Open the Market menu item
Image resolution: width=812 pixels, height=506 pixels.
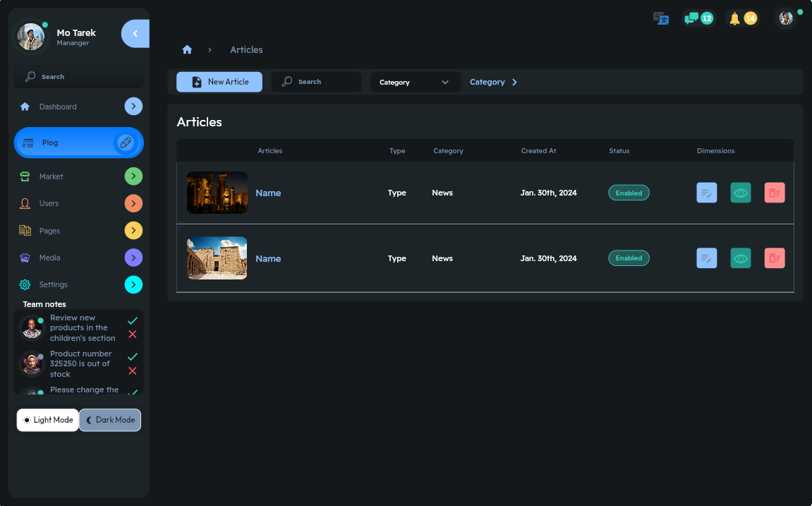(x=51, y=176)
